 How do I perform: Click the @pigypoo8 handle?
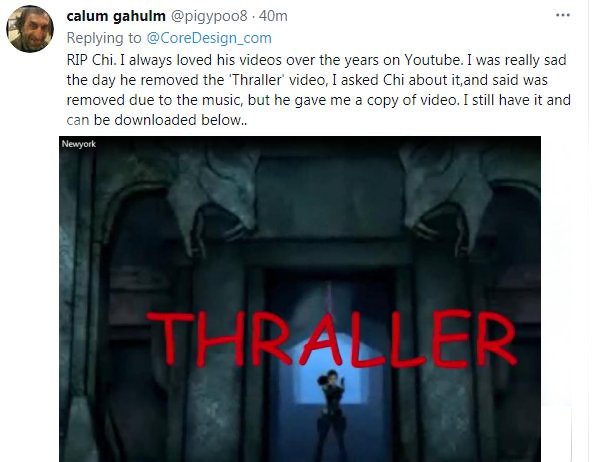tap(209, 16)
